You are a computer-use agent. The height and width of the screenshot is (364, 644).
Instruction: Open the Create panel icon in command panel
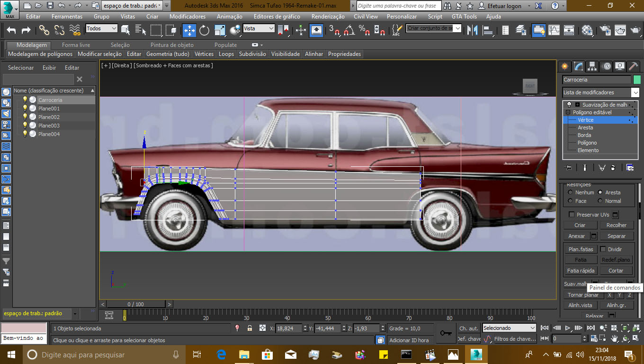pyautogui.click(x=564, y=66)
